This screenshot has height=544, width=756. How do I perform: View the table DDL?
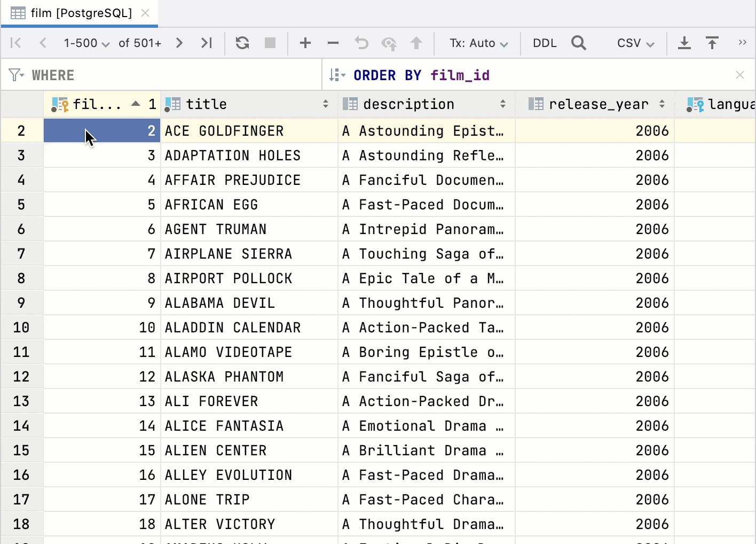544,43
